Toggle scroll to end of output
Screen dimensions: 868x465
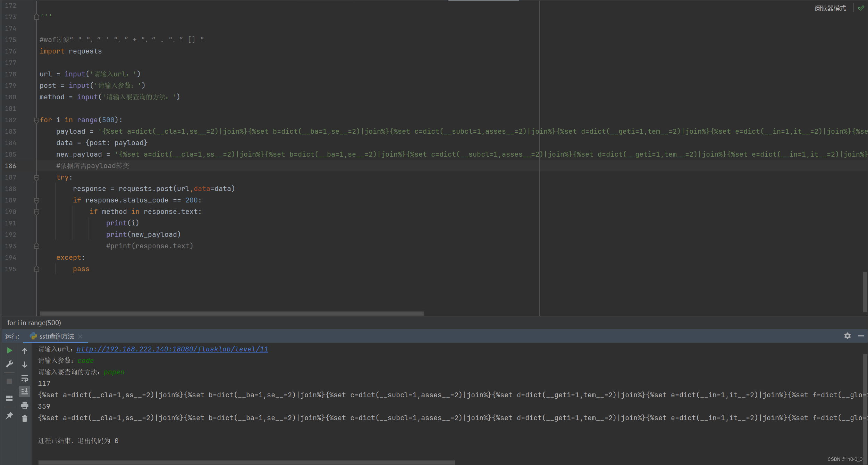pyautogui.click(x=25, y=392)
